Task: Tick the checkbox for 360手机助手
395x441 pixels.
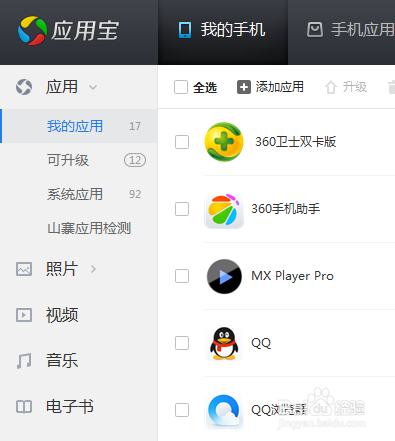Action: pos(182,209)
